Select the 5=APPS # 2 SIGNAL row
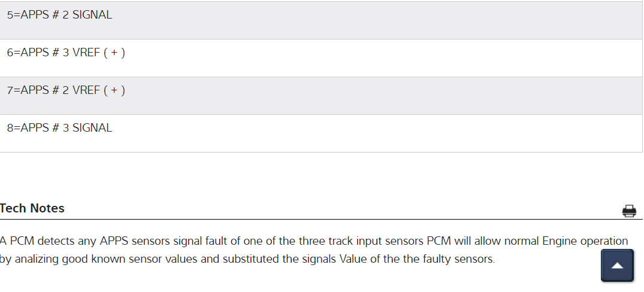The height and width of the screenshot is (292, 644). [x=59, y=15]
